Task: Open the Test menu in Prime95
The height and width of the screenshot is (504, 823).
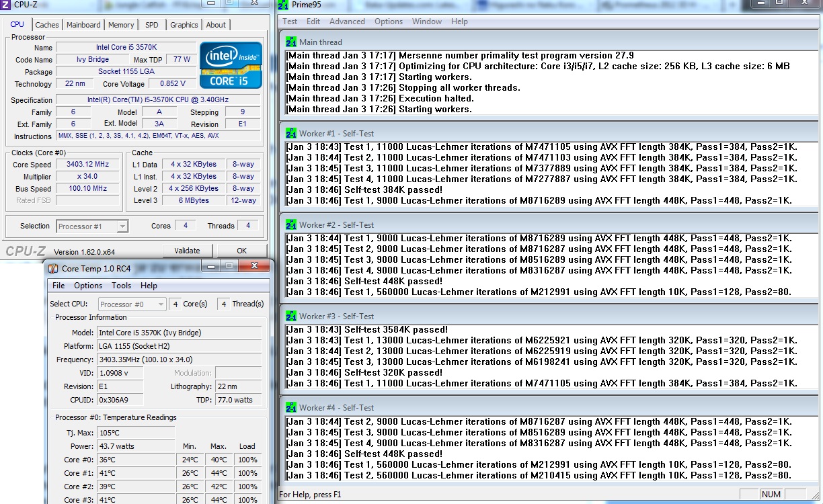Action: click(x=290, y=22)
